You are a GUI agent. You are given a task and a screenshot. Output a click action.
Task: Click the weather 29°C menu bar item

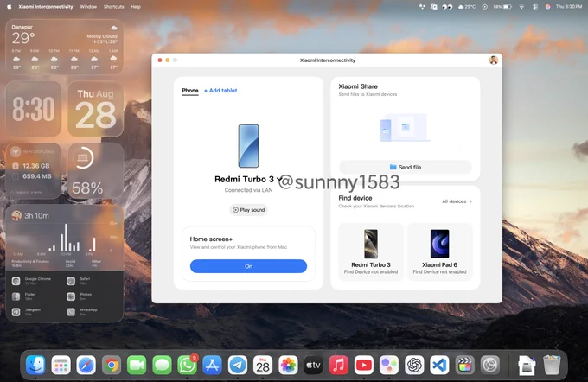(x=467, y=7)
